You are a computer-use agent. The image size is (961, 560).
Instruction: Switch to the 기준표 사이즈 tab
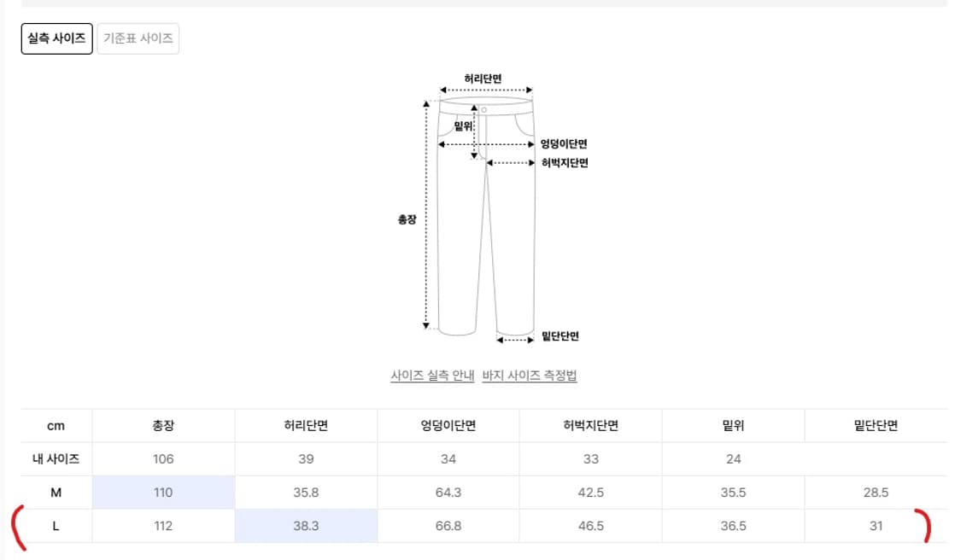pos(138,38)
